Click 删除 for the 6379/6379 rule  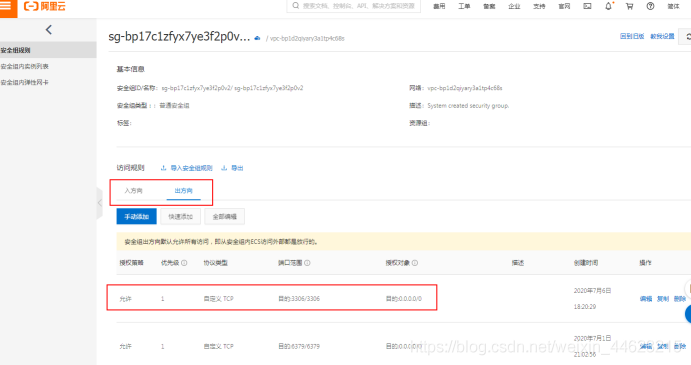click(680, 346)
